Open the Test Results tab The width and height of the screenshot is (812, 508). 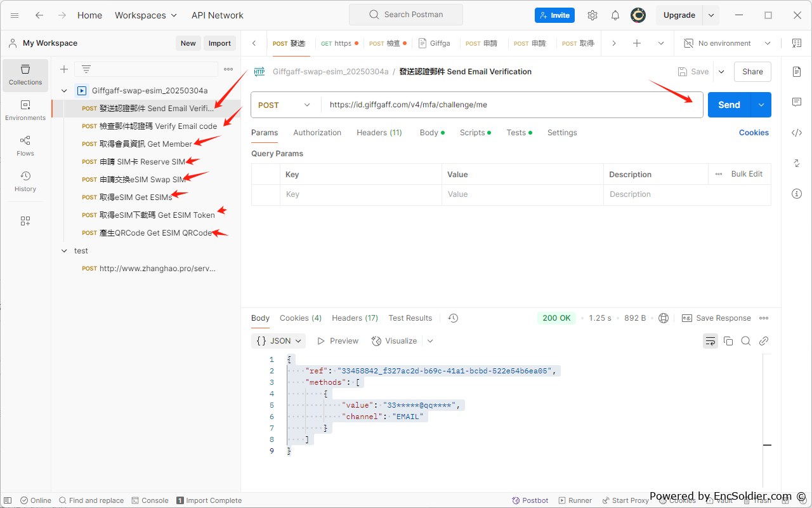[x=410, y=318]
